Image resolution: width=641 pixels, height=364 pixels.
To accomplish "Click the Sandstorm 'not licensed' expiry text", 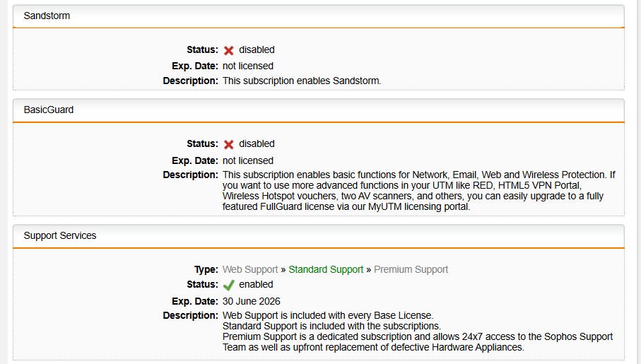I will (x=247, y=66).
